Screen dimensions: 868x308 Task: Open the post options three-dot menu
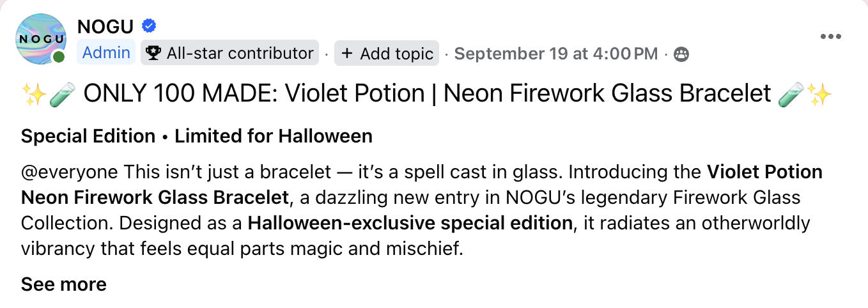[x=830, y=36]
